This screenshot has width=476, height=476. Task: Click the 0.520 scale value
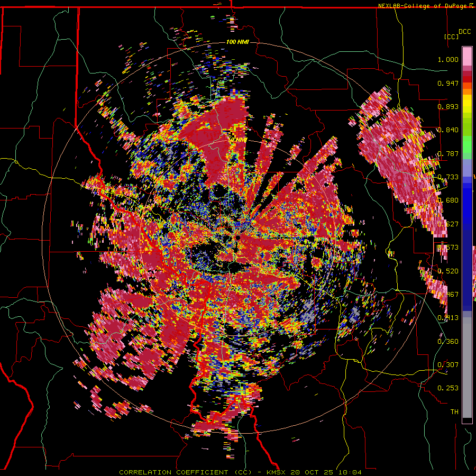tap(448, 271)
